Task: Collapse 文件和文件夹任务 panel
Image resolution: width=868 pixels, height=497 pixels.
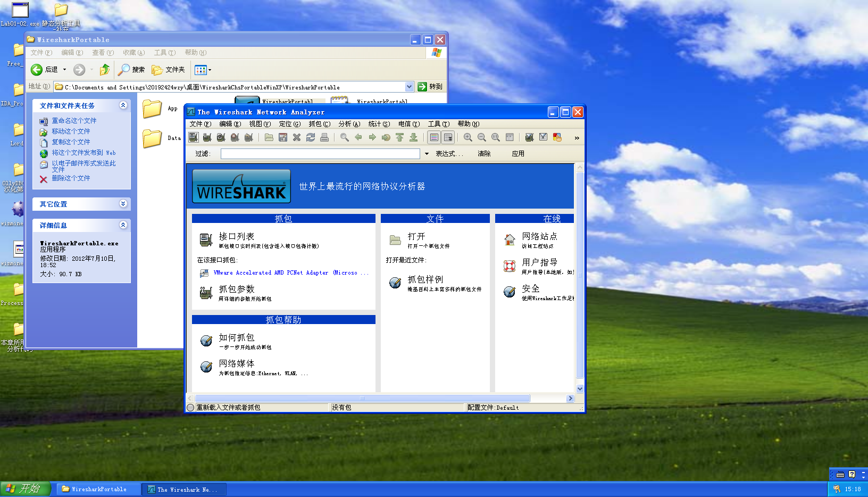Action: pos(123,105)
